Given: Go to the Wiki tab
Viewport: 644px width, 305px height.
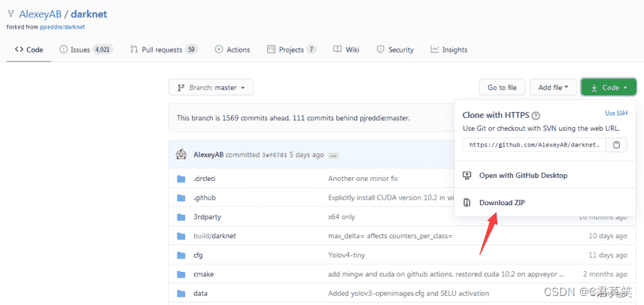Looking at the screenshot, I should pos(346,50).
